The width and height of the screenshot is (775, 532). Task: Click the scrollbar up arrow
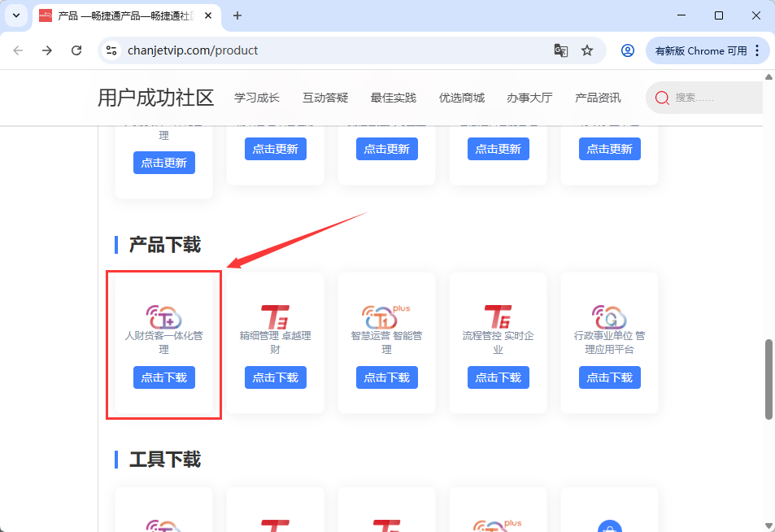768,76
